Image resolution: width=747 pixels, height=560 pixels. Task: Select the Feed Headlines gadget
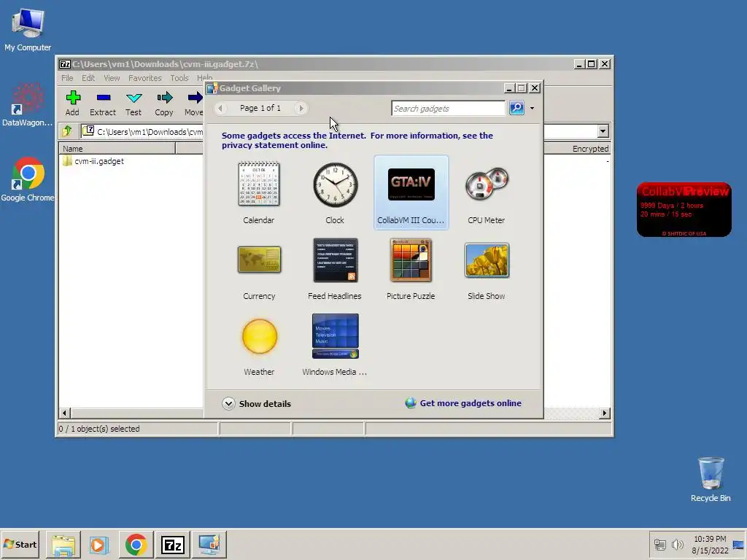(x=335, y=269)
